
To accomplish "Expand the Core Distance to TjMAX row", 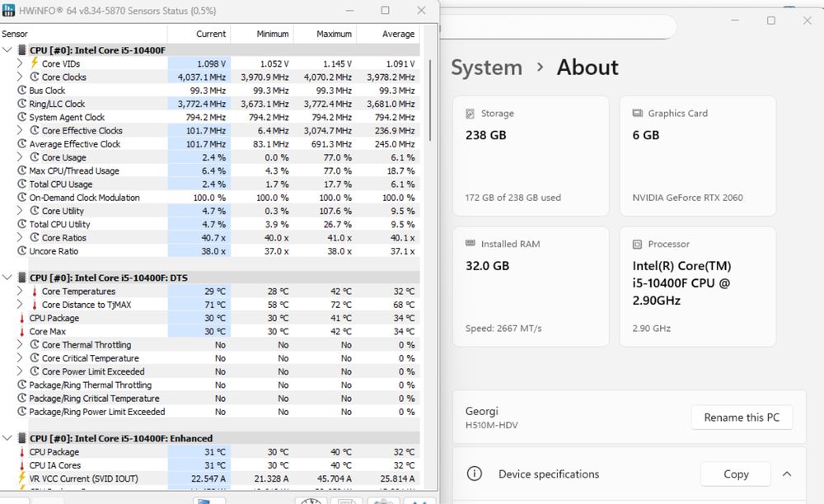I will (20, 305).
